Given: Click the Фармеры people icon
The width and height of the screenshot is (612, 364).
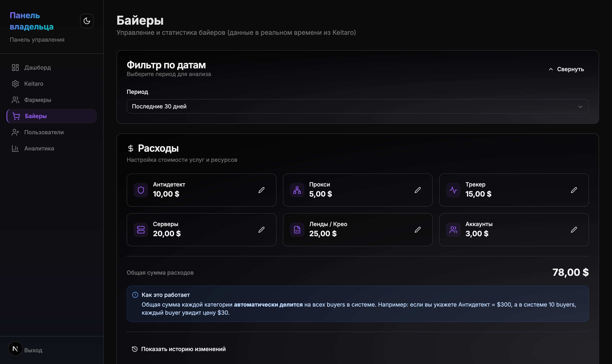Looking at the screenshot, I should tap(15, 100).
